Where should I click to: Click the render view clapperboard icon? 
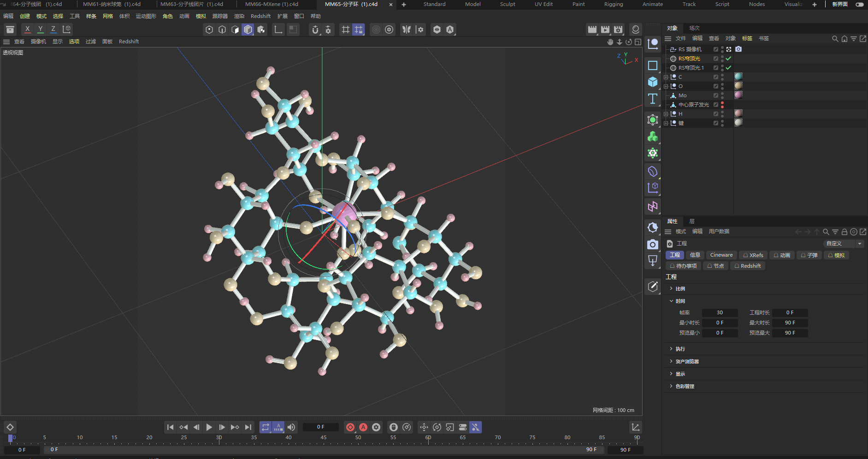click(x=592, y=29)
